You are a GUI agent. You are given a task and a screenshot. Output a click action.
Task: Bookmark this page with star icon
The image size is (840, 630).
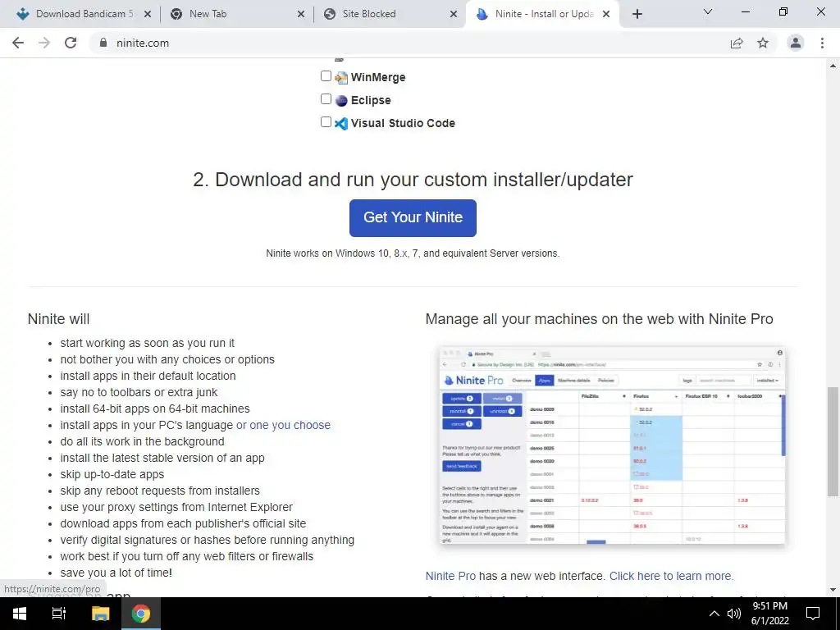763,43
